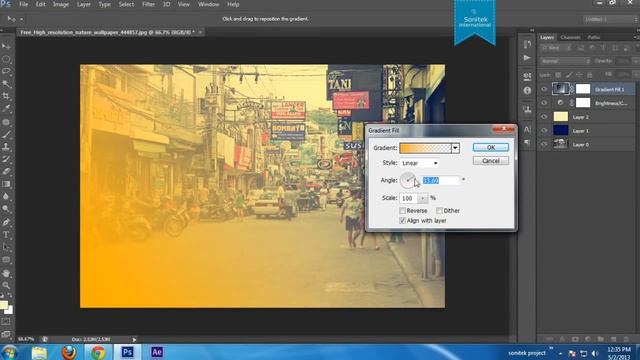This screenshot has width=640, height=360.
Task: Select the Gradient tool in toolbar
Action: pos(6,184)
